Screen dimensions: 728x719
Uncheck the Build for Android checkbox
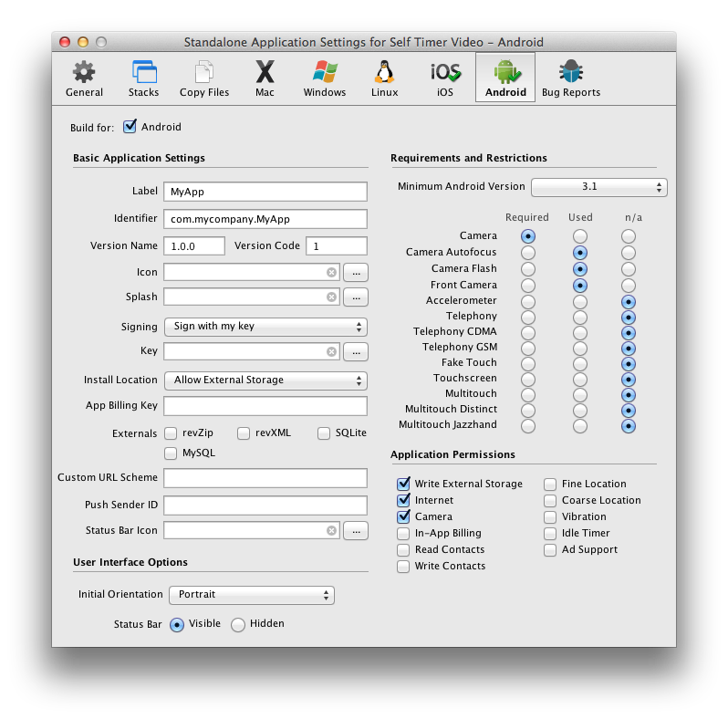click(x=130, y=127)
